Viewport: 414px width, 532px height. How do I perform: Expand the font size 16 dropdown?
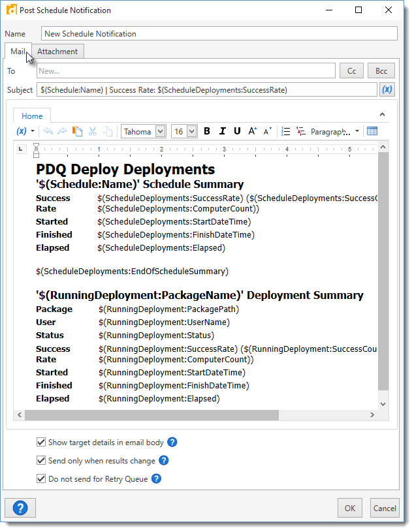(191, 131)
